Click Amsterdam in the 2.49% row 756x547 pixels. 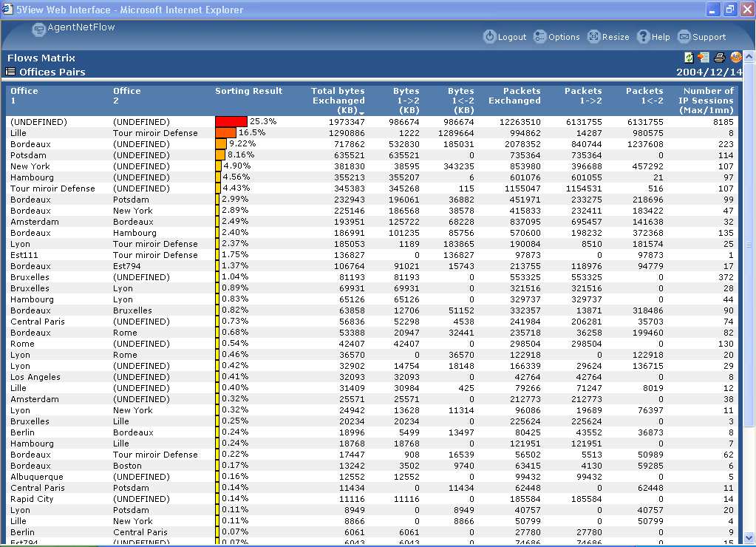coord(34,222)
